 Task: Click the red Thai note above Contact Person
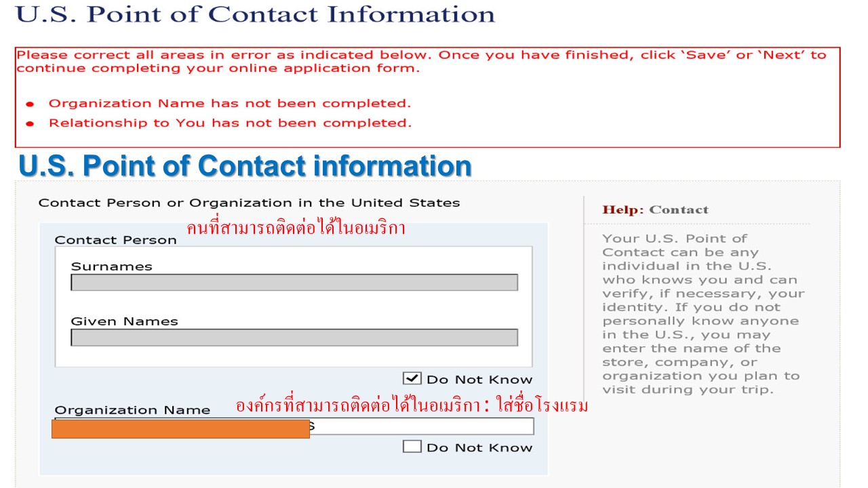click(296, 228)
